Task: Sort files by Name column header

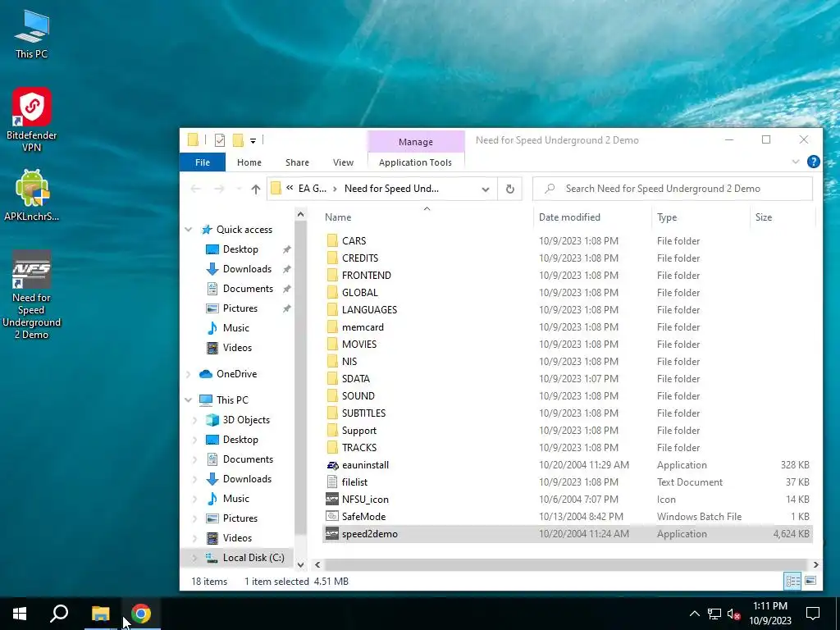Action: point(338,217)
